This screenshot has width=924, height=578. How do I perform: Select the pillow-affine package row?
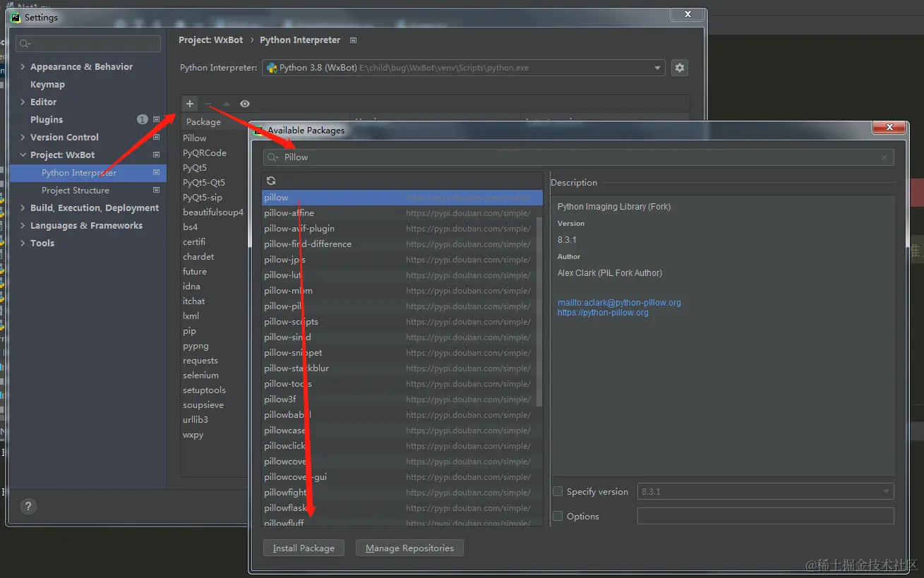click(402, 213)
